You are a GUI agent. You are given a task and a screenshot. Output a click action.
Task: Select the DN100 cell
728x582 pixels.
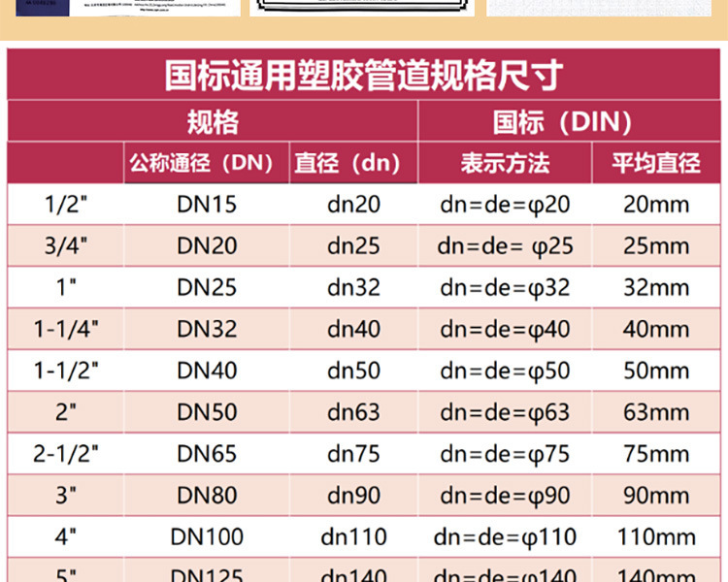(207, 536)
